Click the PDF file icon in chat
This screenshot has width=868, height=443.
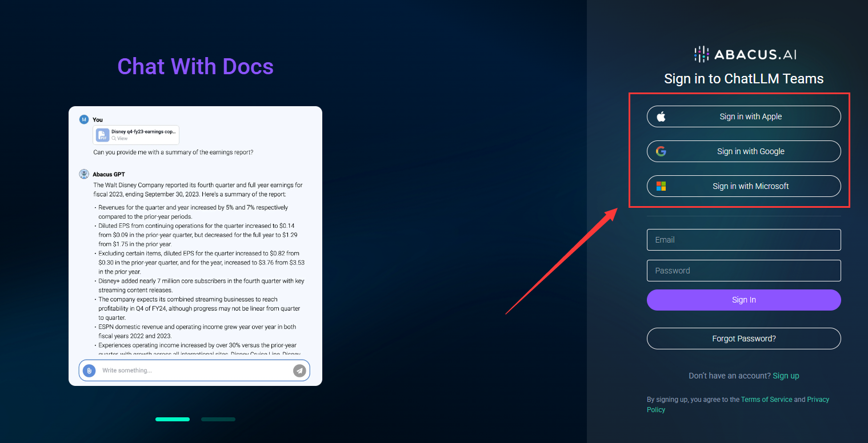click(102, 135)
